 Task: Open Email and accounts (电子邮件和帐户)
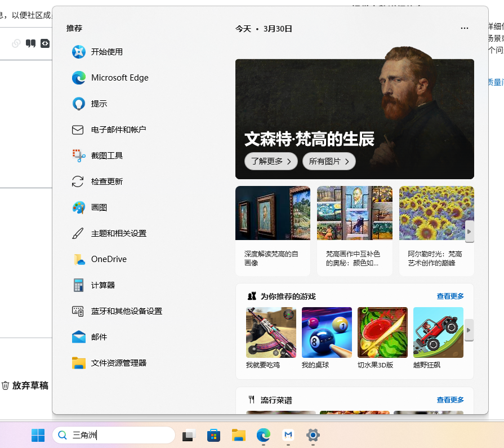pyautogui.click(x=117, y=129)
